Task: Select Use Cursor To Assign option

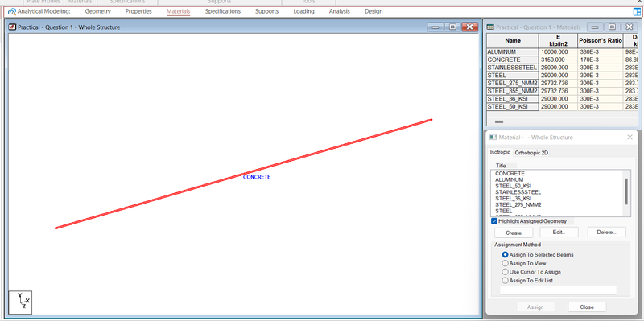Action: tap(506, 272)
